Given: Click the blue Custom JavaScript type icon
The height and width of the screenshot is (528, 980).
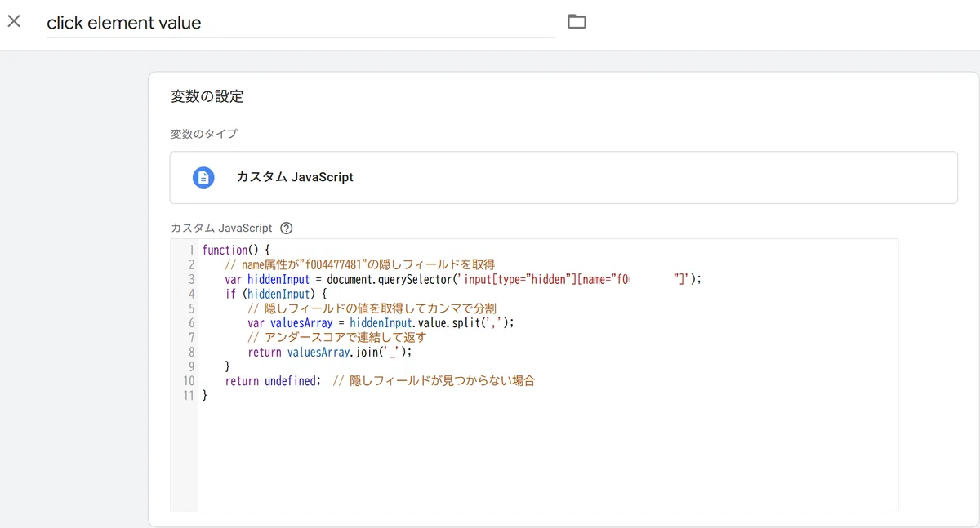Looking at the screenshot, I should 203,177.
